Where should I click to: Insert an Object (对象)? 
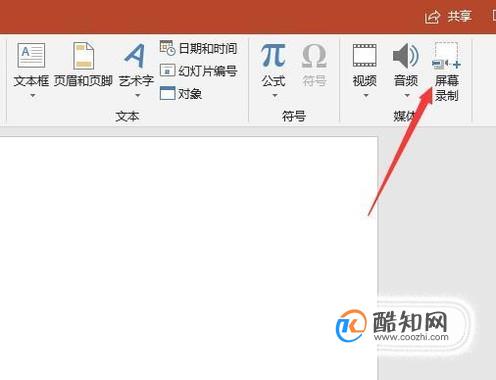click(x=181, y=93)
